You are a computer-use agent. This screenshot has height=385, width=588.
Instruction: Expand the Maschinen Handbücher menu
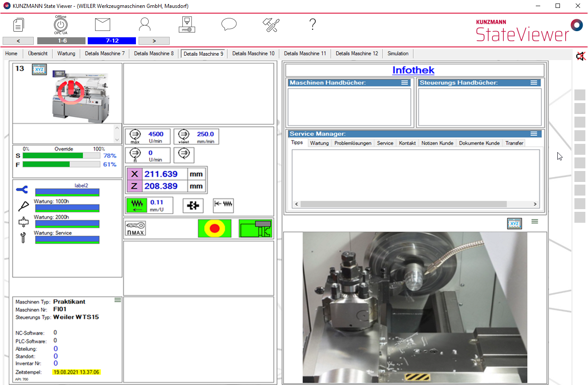point(404,83)
